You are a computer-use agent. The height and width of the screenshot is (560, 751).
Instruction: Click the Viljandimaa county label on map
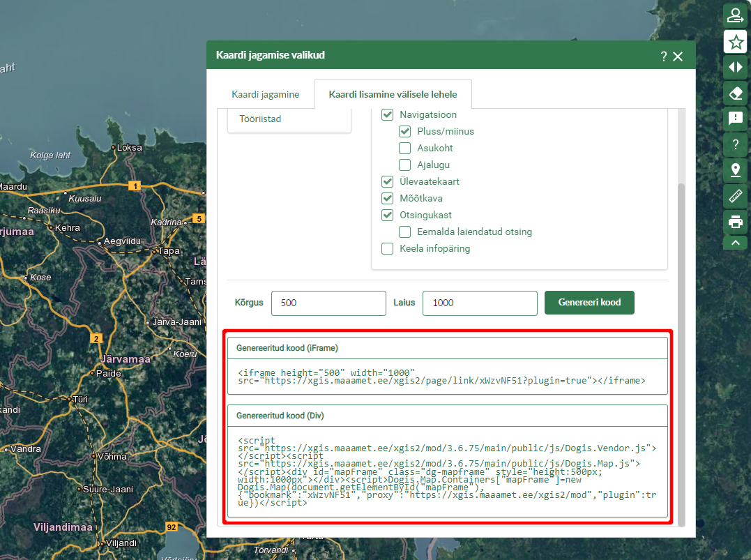tap(63, 527)
